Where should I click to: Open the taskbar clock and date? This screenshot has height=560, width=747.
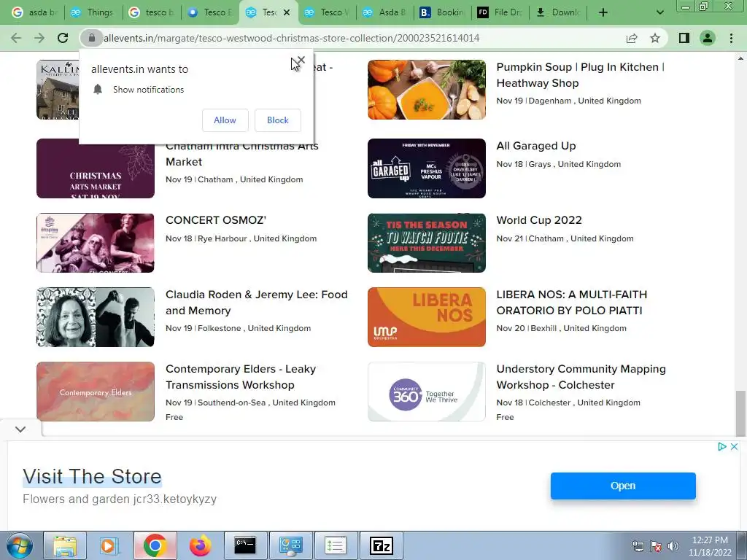point(710,546)
